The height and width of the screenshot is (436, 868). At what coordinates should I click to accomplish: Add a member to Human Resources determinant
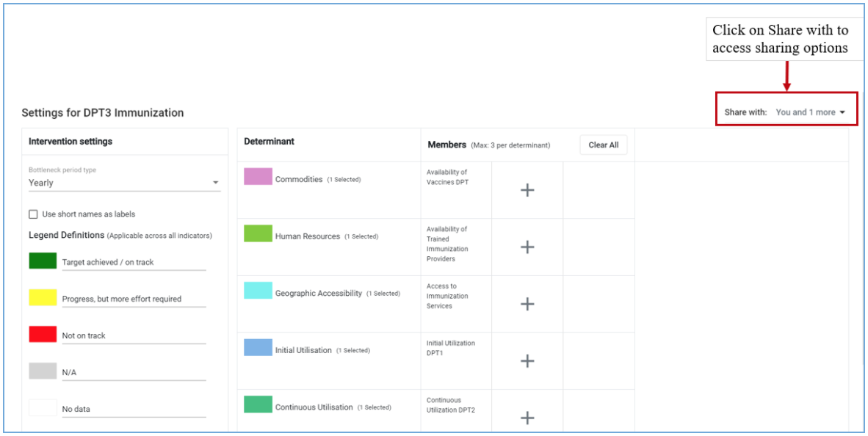[527, 247]
